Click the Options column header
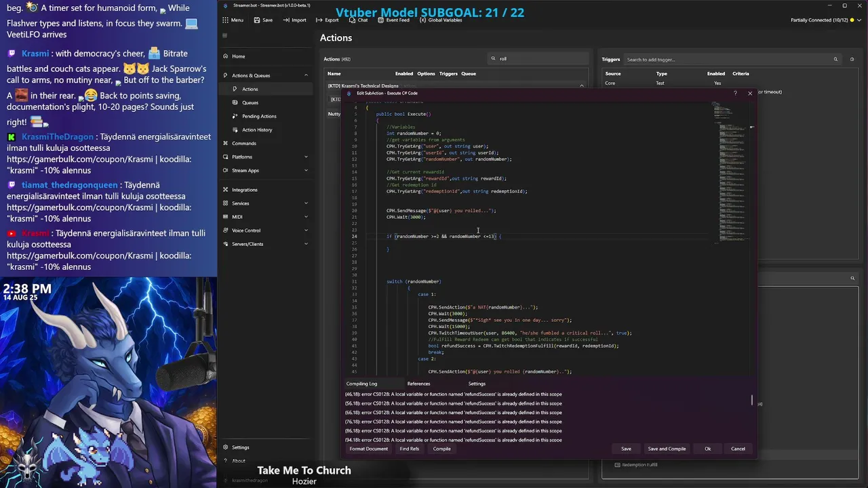The height and width of the screenshot is (488, 868). [x=426, y=73]
